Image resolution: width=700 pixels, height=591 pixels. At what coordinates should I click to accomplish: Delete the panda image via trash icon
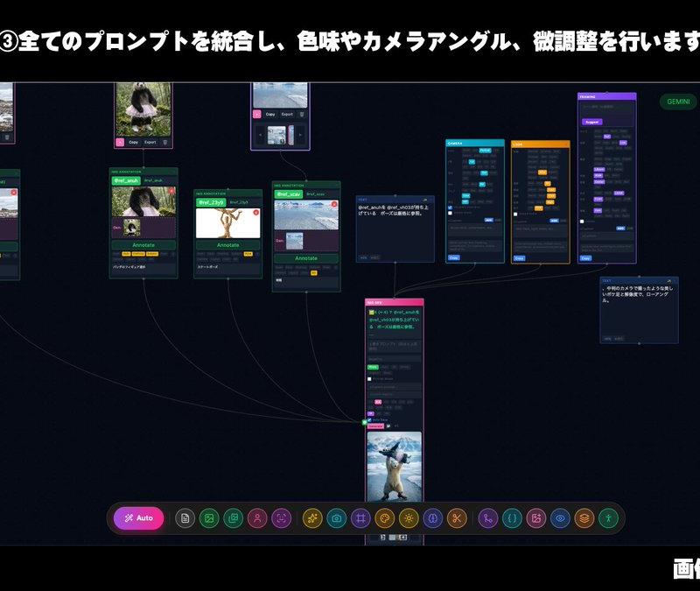coord(165,143)
